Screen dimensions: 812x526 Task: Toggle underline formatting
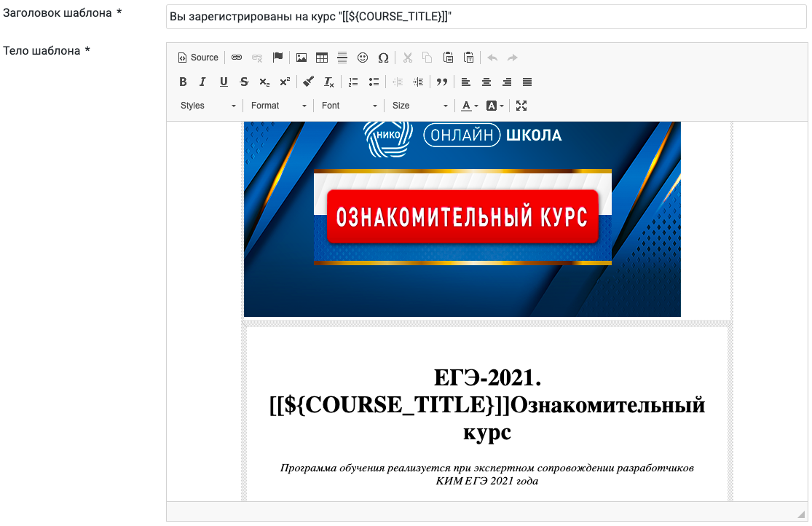[224, 82]
